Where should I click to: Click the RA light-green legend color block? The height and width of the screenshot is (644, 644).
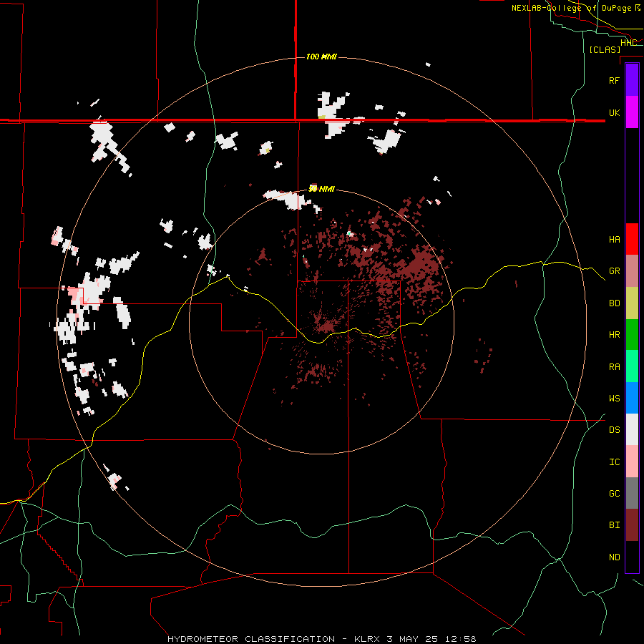pos(632,366)
